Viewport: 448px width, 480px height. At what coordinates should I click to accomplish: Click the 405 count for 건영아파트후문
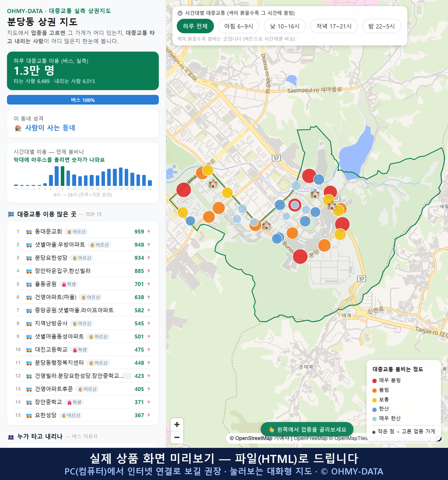(x=139, y=389)
